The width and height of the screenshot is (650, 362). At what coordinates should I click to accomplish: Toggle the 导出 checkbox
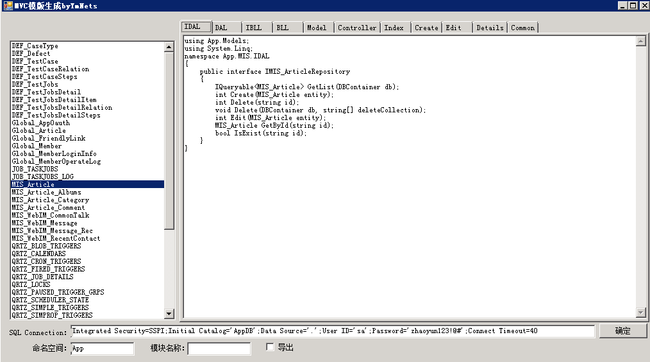coord(270,347)
